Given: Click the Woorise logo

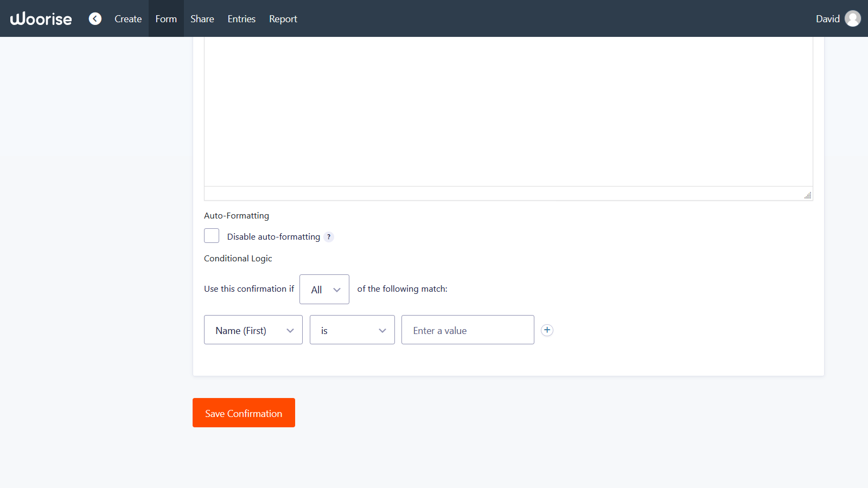Looking at the screenshot, I should 40,18.
